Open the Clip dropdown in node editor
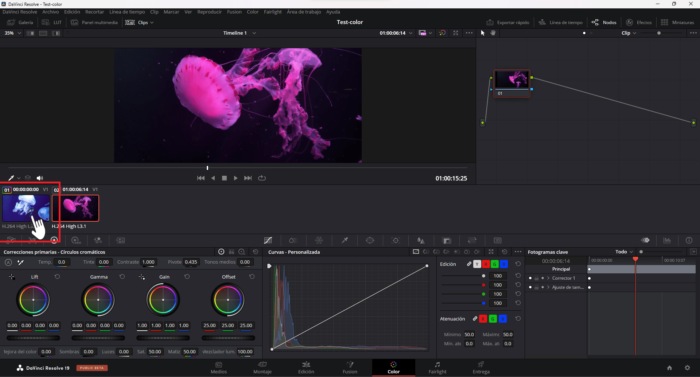Image resolution: width=700 pixels, height=377 pixels. click(629, 33)
